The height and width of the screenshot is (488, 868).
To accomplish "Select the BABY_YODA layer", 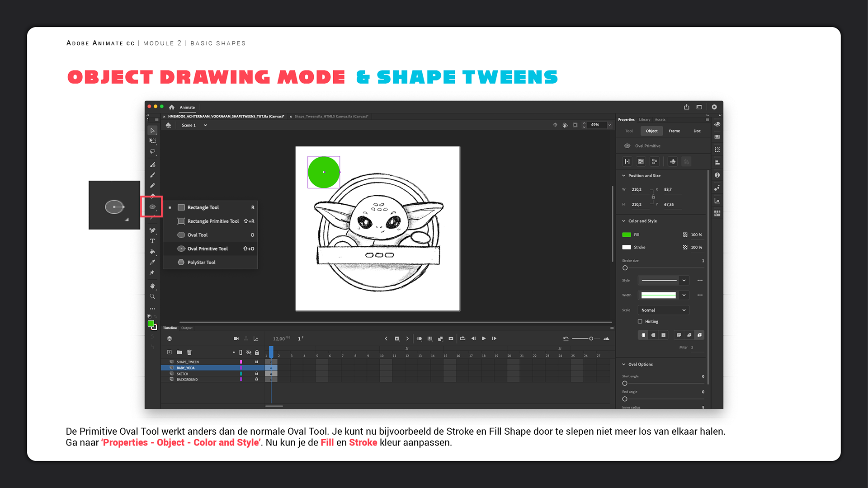I will [x=186, y=368].
